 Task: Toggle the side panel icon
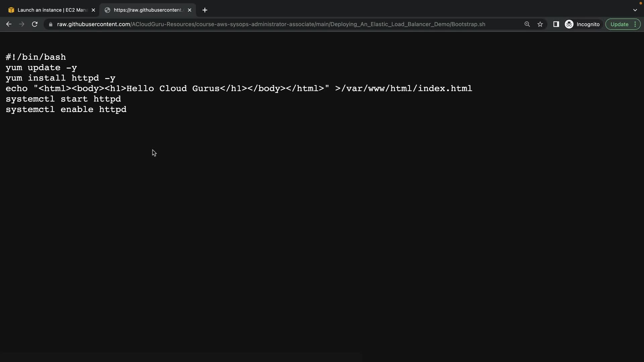click(556, 24)
